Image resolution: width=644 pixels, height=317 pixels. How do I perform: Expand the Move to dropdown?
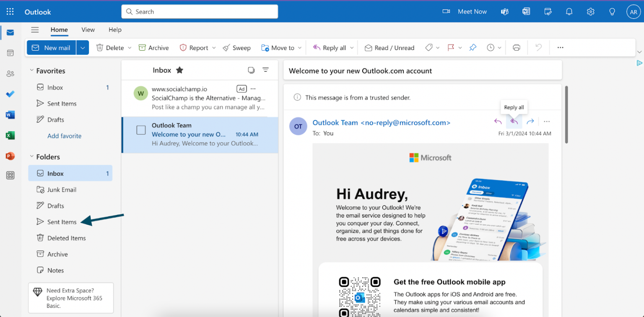pos(300,47)
